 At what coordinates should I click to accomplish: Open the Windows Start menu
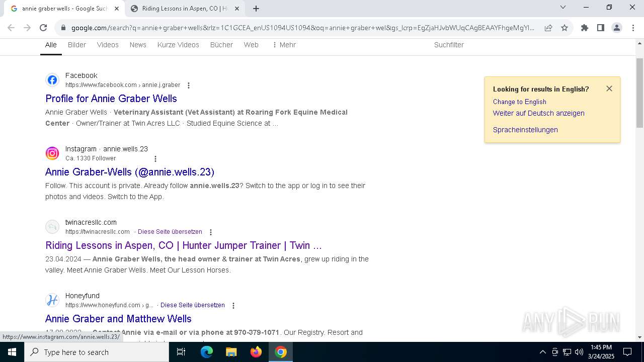[12, 352]
